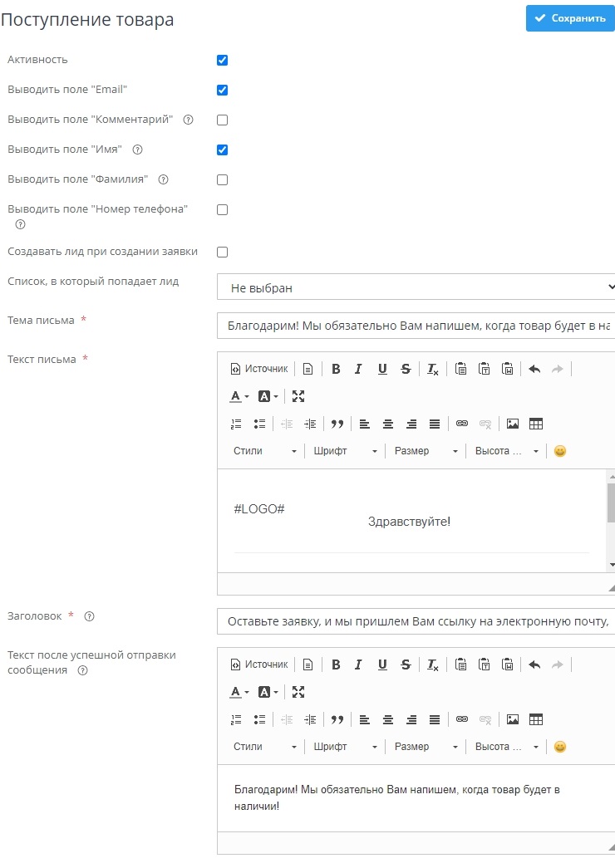Screen dimensions: 615x868
Task: Open "Шрифт" menu in the email text editor
Action: (x=345, y=451)
